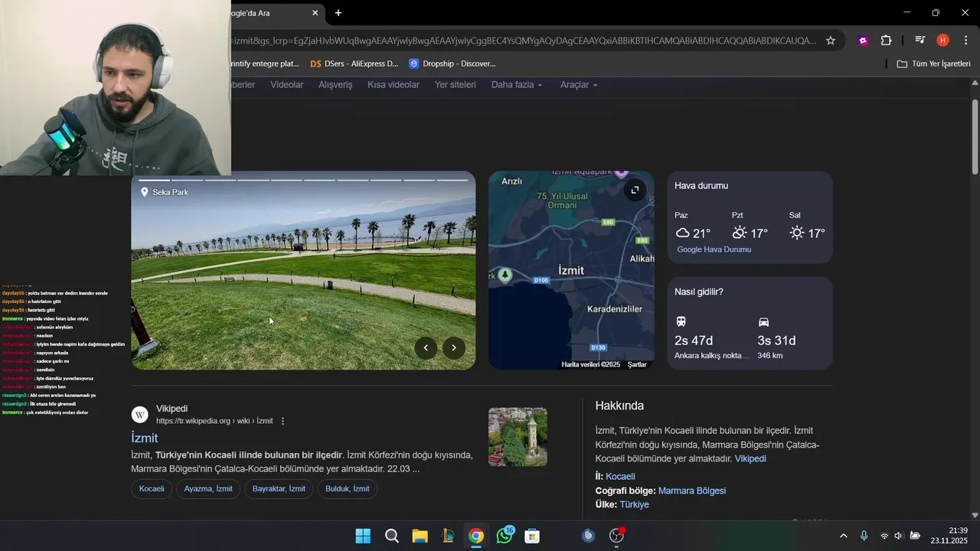This screenshot has width=980, height=551.
Task: Open the Chrome Extensions puzzle icon
Action: click(x=886, y=41)
